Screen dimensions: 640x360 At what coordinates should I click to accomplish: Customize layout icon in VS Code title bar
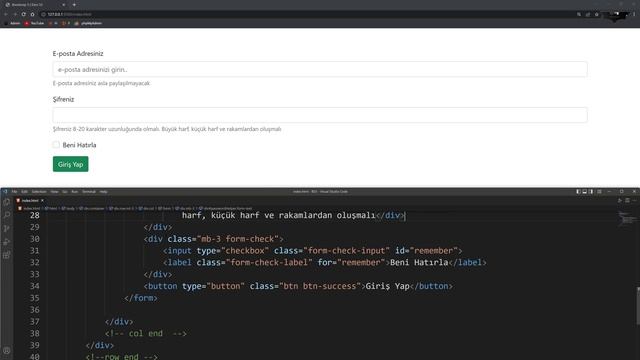[x=599, y=191]
